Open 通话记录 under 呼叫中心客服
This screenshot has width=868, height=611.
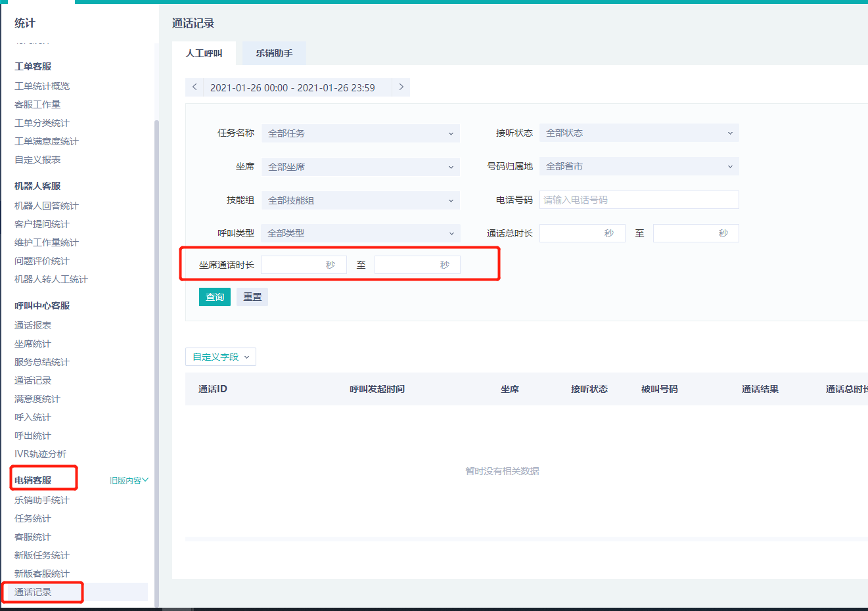click(33, 380)
